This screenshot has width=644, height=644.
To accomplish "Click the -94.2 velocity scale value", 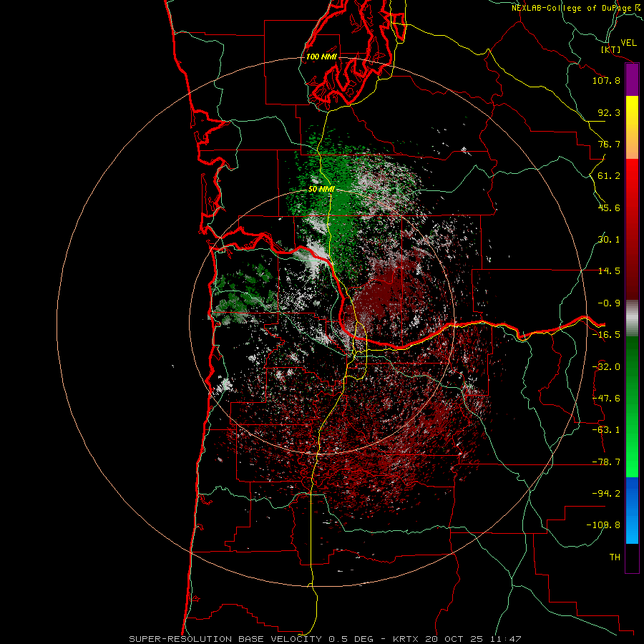I will 606,494.
